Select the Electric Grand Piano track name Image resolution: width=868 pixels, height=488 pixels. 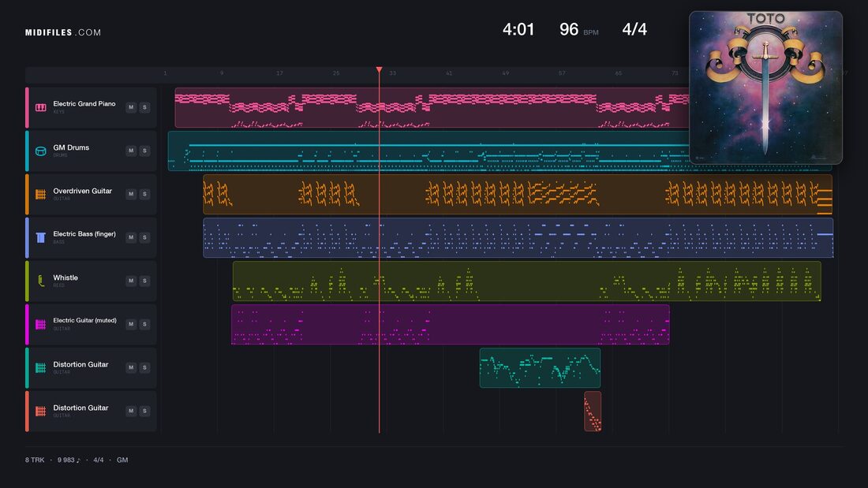click(84, 104)
